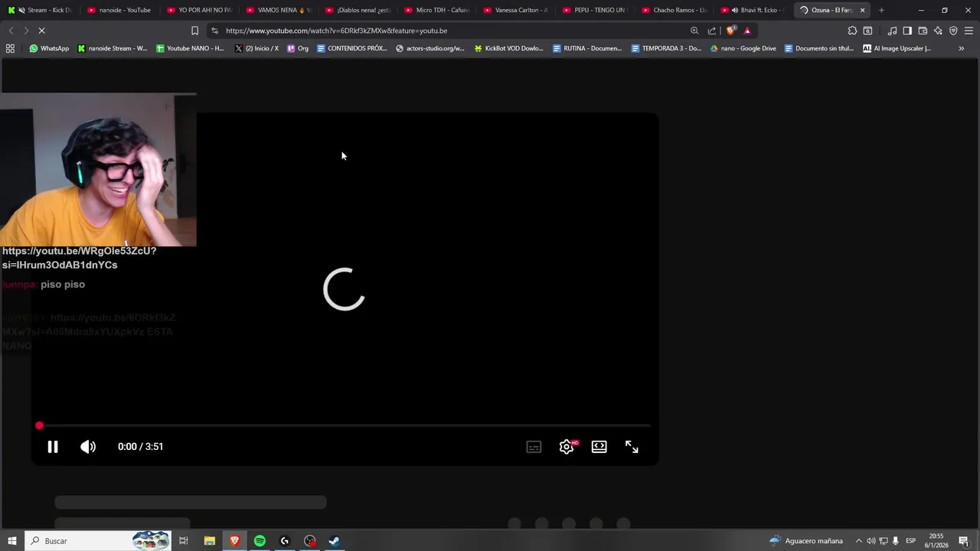Open a new browser tab

click(881, 10)
